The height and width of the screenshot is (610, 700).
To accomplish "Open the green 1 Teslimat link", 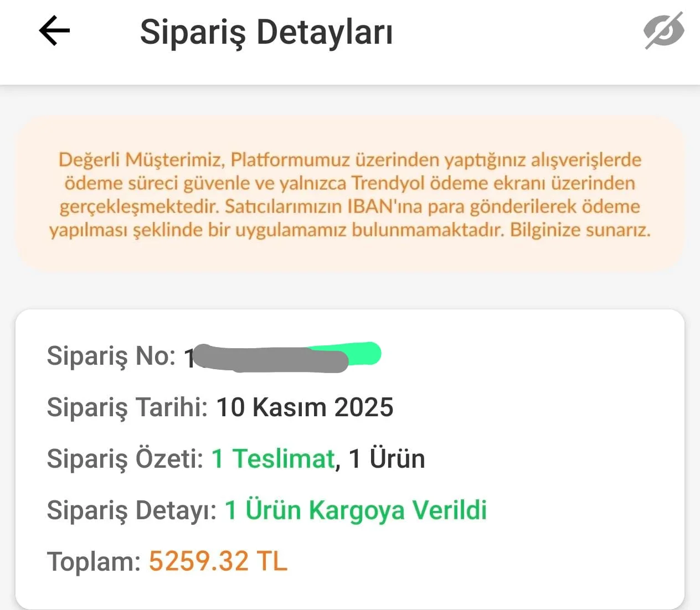I will point(274,458).
